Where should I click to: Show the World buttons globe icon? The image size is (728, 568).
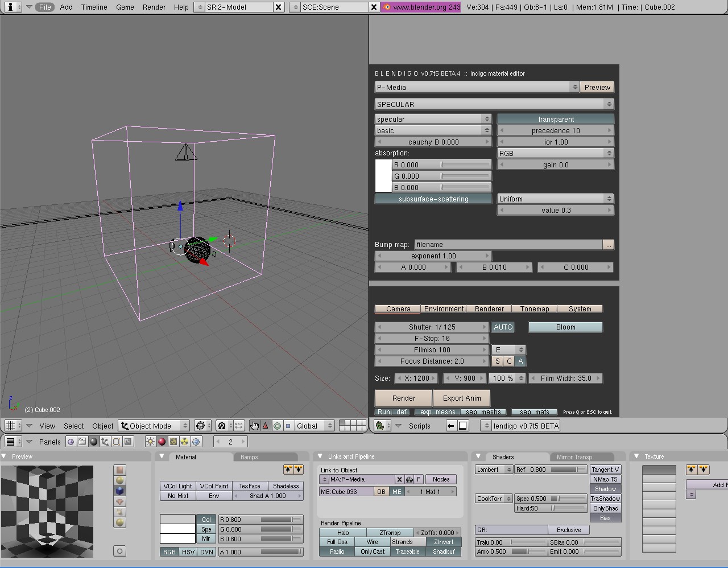(x=196, y=442)
